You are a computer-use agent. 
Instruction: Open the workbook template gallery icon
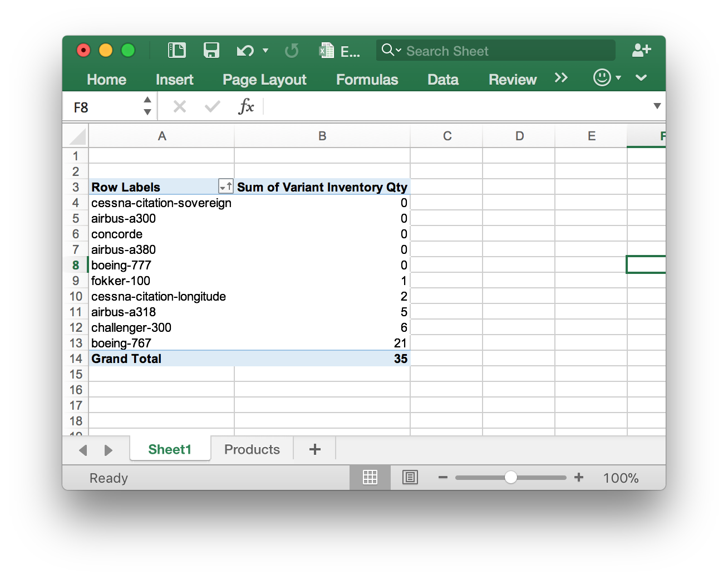click(x=177, y=51)
